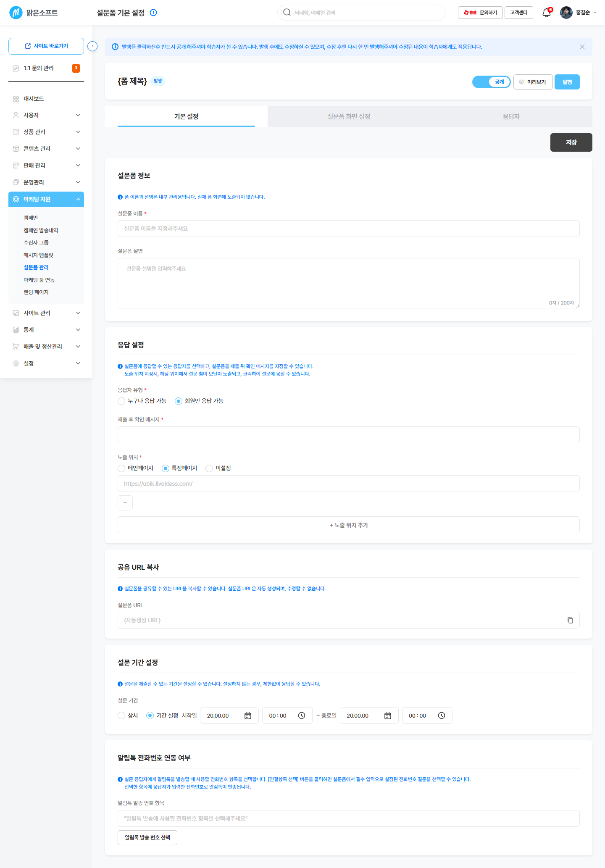Collapse the 마케팅 지원 chevron
The image size is (605, 868).
78,199
